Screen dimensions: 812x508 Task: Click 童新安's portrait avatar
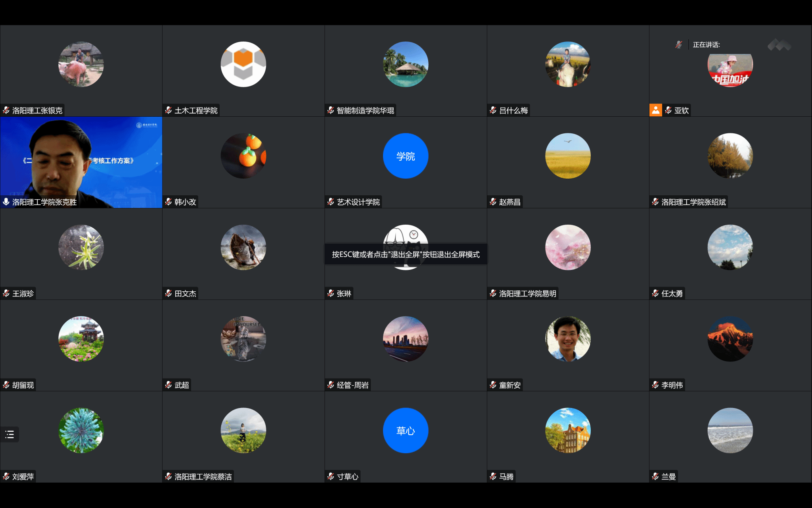pyautogui.click(x=568, y=339)
